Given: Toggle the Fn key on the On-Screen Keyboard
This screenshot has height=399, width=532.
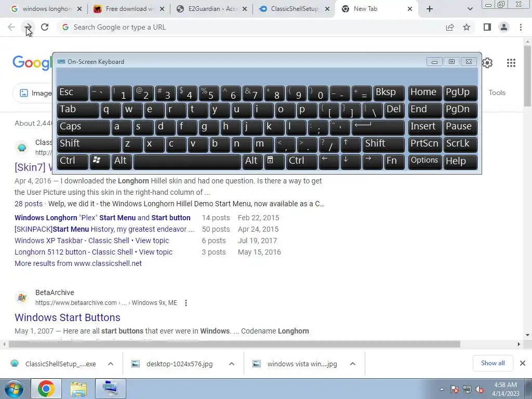Looking at the screenshot, I should (x=395, y=162).
